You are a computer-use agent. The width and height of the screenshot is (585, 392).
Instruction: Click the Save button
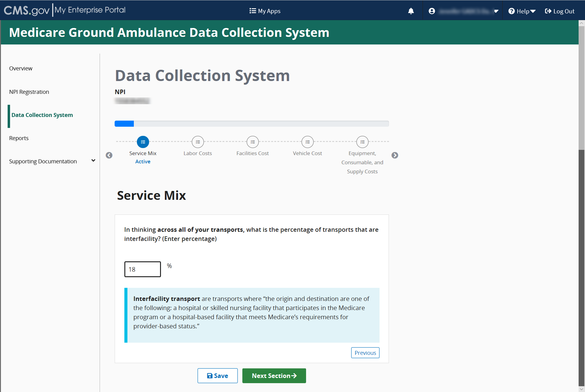tap(217, 376)
